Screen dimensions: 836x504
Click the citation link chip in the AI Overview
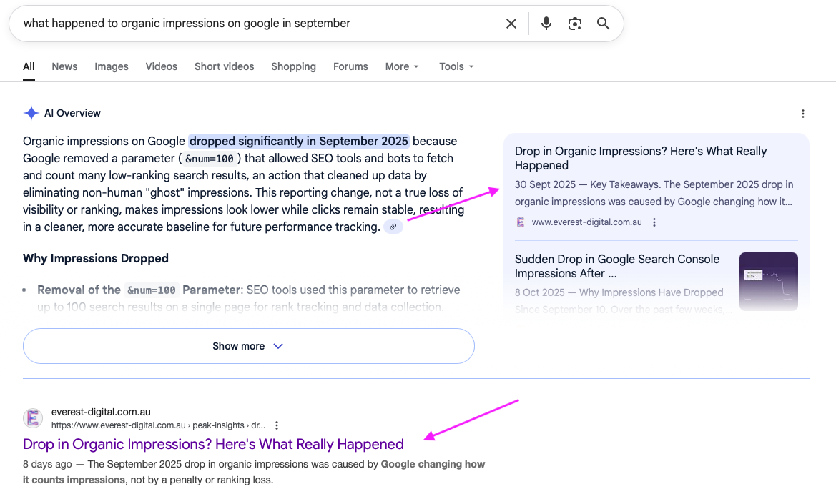[x=393, y=227]
